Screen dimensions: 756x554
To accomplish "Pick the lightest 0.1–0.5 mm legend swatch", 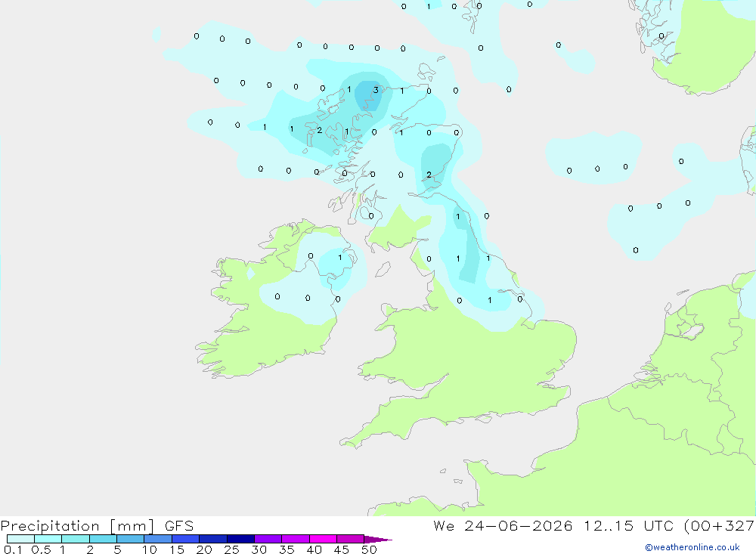I will (x=20, y=539).
